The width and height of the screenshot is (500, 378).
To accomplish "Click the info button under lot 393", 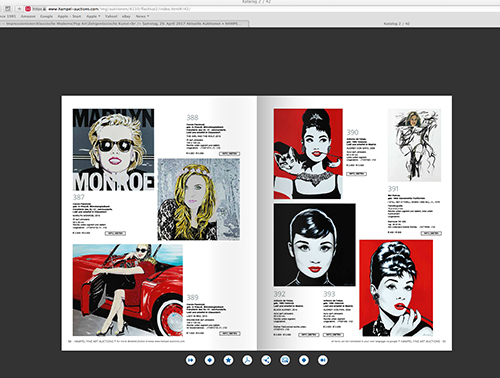I will pos(333,335).
